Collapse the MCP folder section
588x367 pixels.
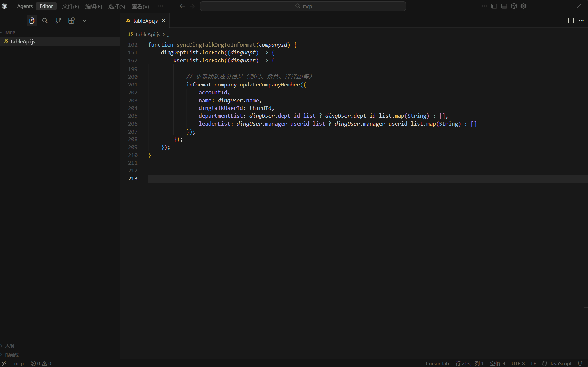click(10, 33)
